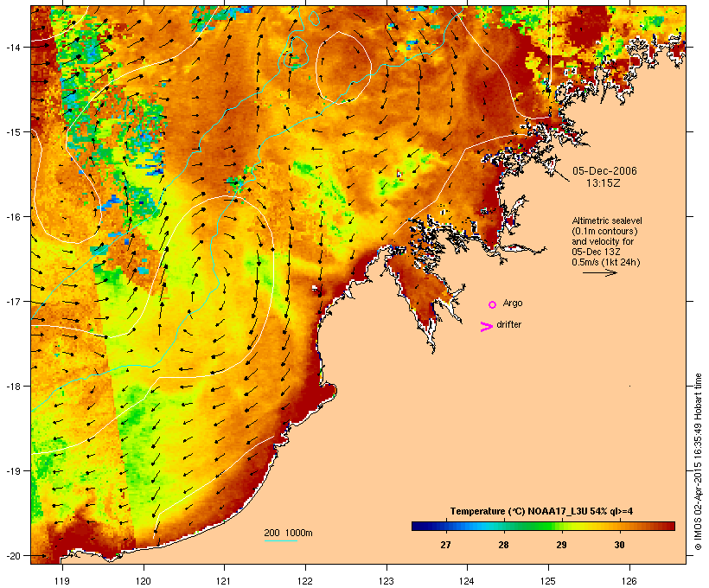Click the -18 latitude axis label
Screen dimensions: 709x588
click(13, 387)
